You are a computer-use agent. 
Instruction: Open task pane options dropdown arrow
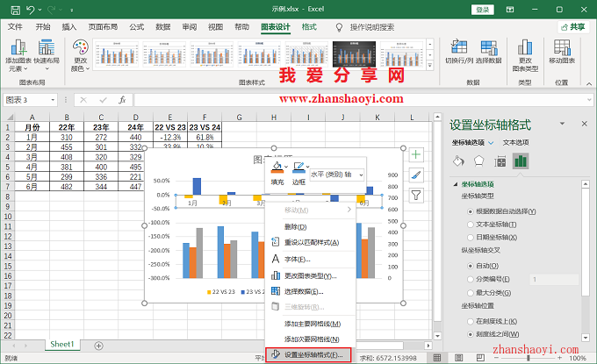[562, 124]
